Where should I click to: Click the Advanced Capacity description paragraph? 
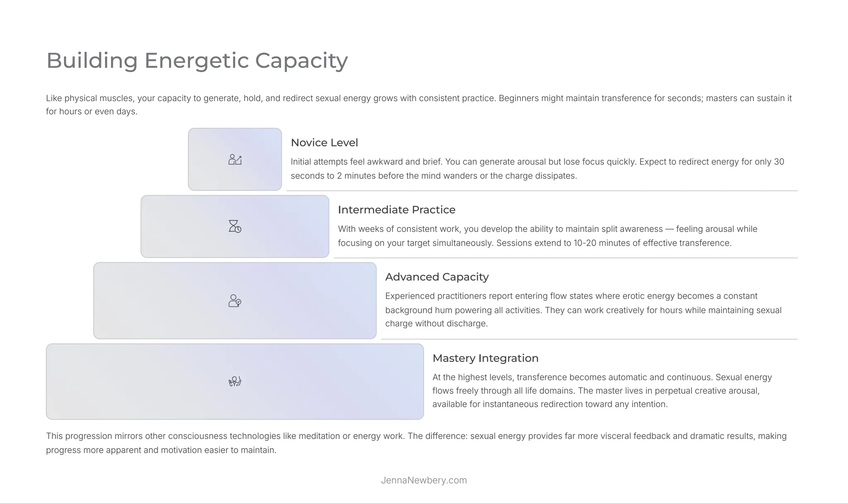(x=583, y=310)
